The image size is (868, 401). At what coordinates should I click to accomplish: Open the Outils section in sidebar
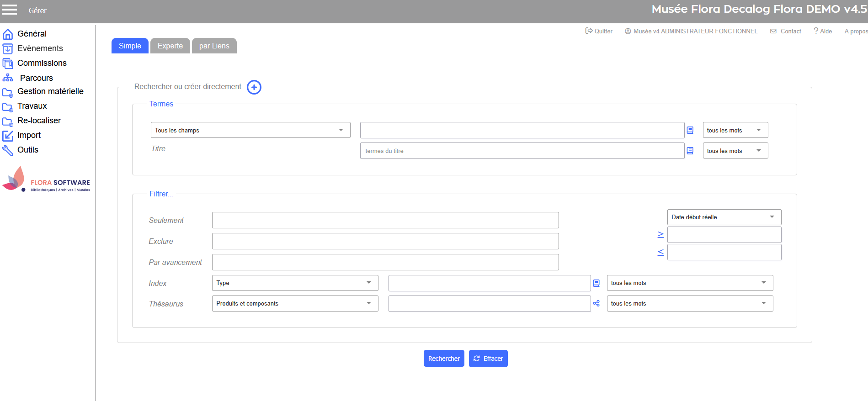tap(27, 150)
